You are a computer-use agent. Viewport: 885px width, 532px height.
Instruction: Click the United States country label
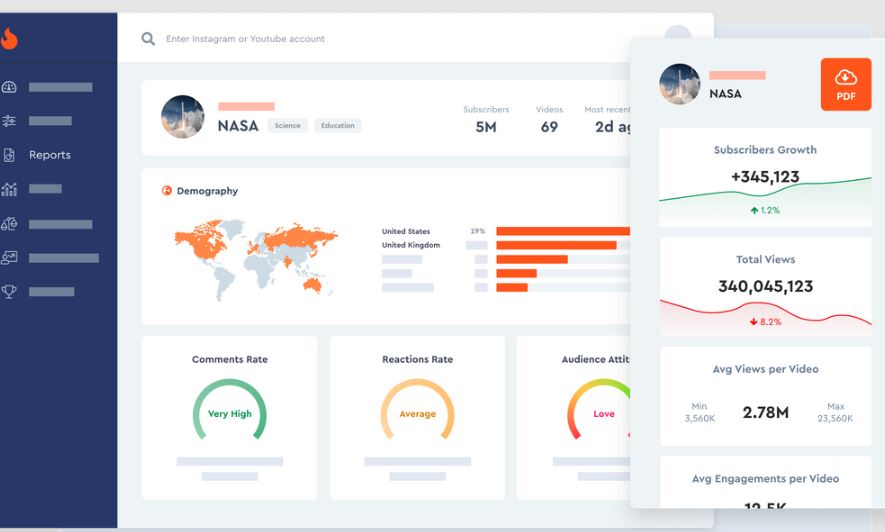(406, 231)
